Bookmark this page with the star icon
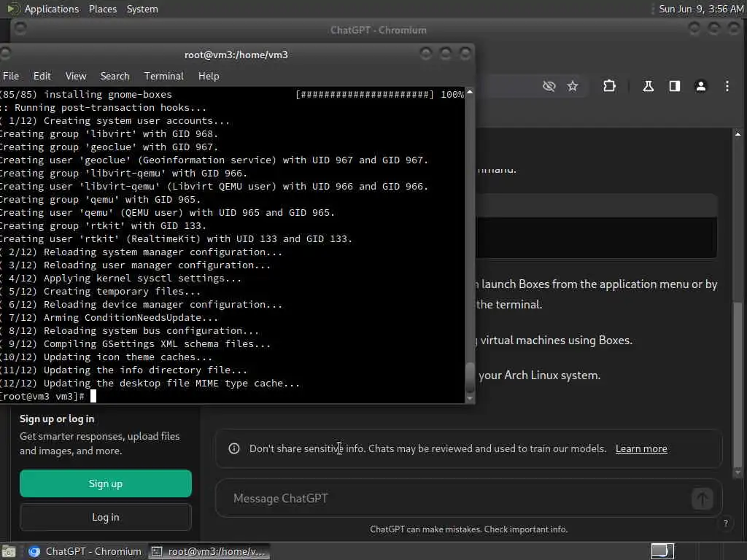Image resolution: width=747 pixels, height=560 pixels. tap(572, 86)
